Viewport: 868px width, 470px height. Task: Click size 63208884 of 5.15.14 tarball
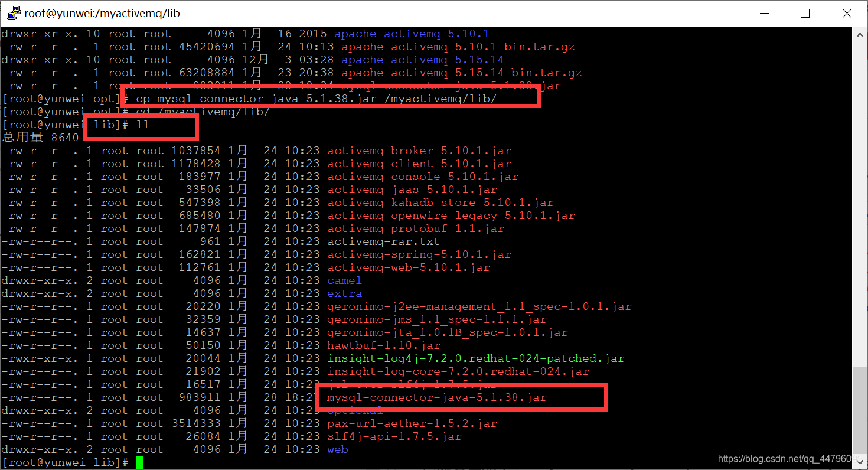pyautogui.click(x=206, y=73)
